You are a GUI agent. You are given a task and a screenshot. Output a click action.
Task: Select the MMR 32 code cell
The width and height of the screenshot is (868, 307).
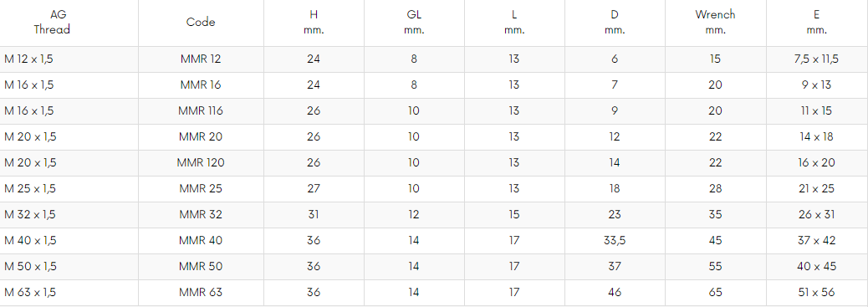[x=201, y=214]
